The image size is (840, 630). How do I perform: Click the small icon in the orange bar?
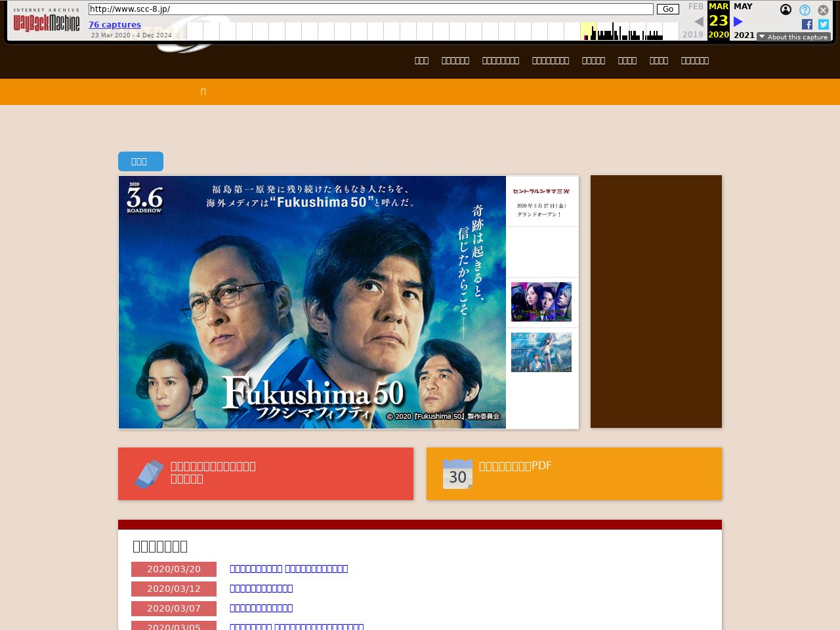(x=203, y=92)
